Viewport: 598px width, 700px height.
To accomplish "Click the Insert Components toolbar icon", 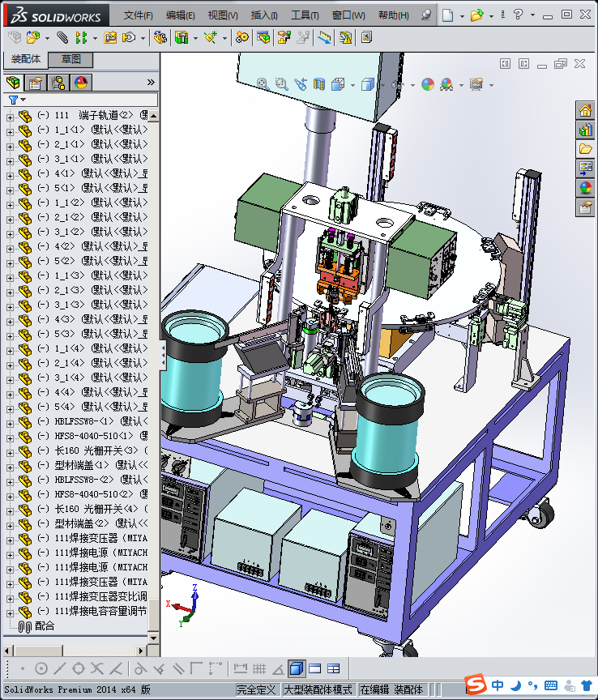I will (32, 38).
